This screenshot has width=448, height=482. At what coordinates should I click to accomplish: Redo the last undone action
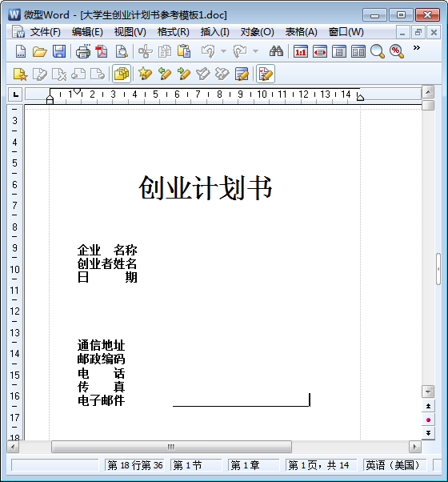click(x=240, y=51)
